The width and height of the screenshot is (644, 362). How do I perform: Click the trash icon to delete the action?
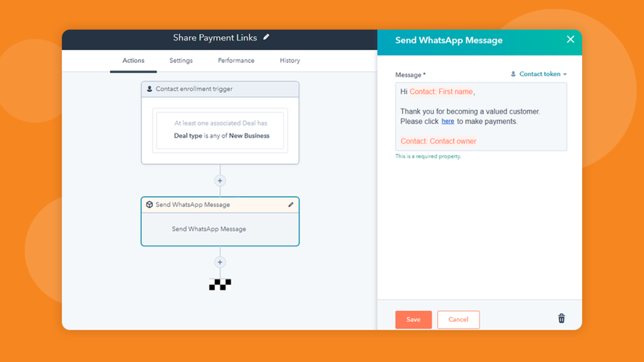(561, 318)
